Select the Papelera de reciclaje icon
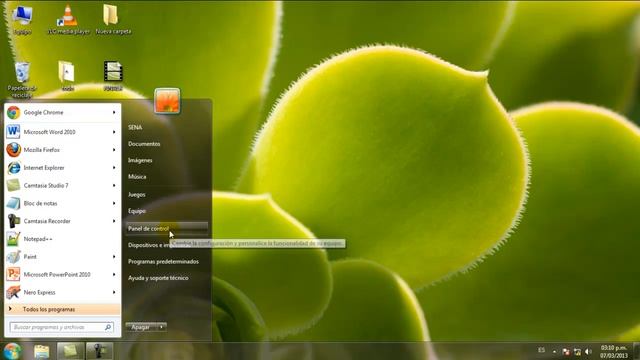Screen dimensions: 640x360 click(x=22, y=80)
